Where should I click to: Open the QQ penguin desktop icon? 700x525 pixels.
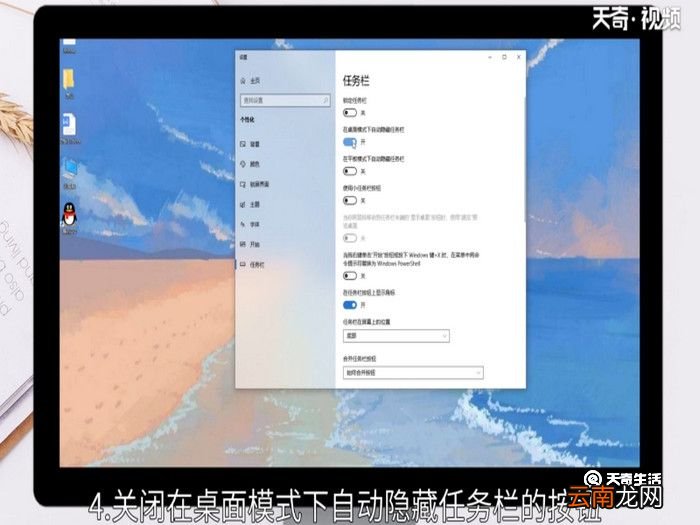(x=69, y=216)
